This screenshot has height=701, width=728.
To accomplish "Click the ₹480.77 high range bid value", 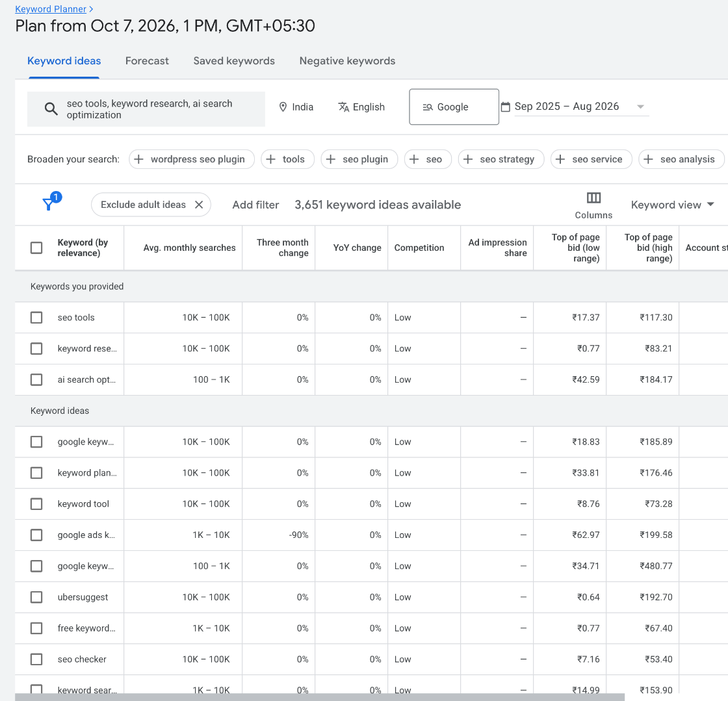I will (656, 566).
